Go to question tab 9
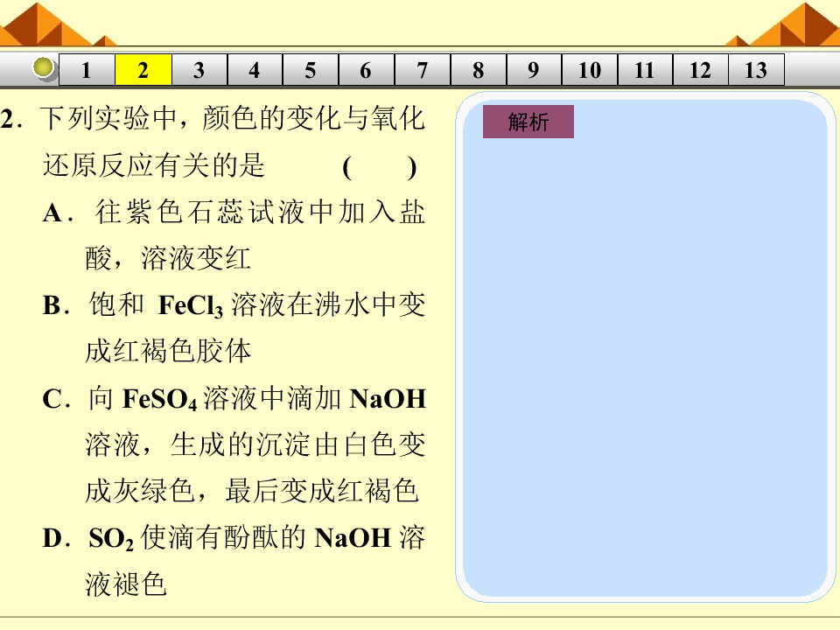This screenshot has width=840, height=630. tap(534, 70)
